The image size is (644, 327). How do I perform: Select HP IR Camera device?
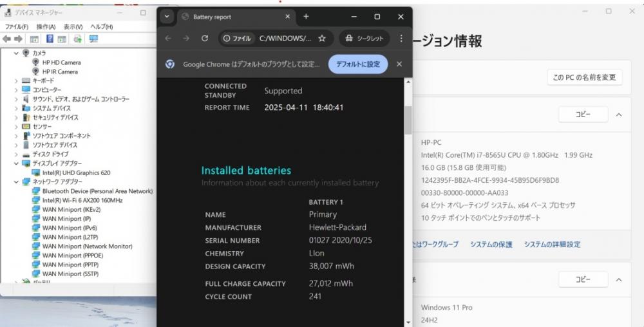click(x=60, y=71)
